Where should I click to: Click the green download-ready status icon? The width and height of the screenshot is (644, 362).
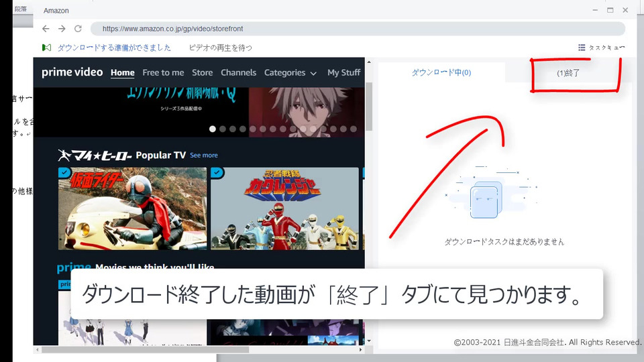(46, 48)
